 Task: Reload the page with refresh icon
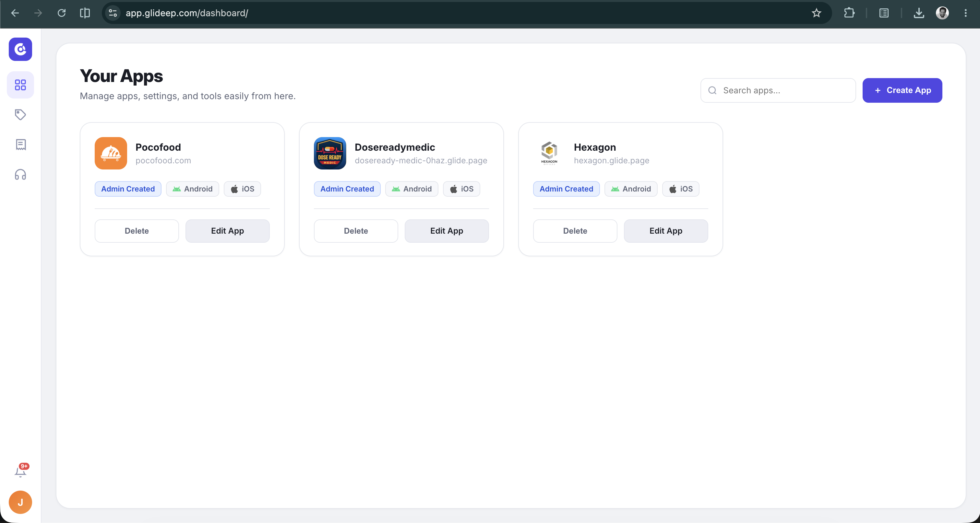coord(62,13)
